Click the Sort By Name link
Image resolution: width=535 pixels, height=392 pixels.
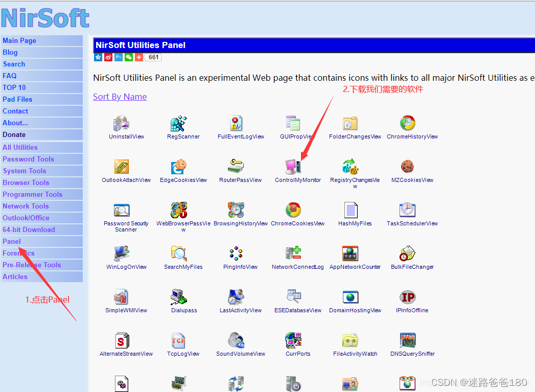point(120,97)
